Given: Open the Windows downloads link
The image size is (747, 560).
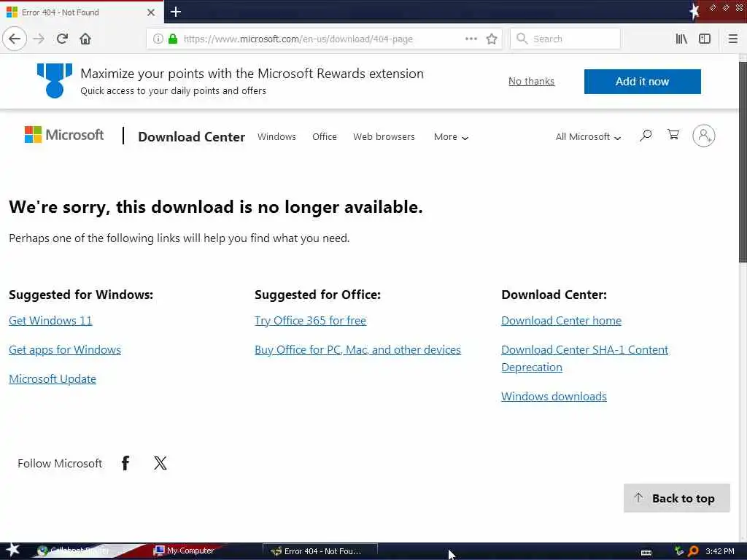Looking at the screenshot, I should coord(554,396).
